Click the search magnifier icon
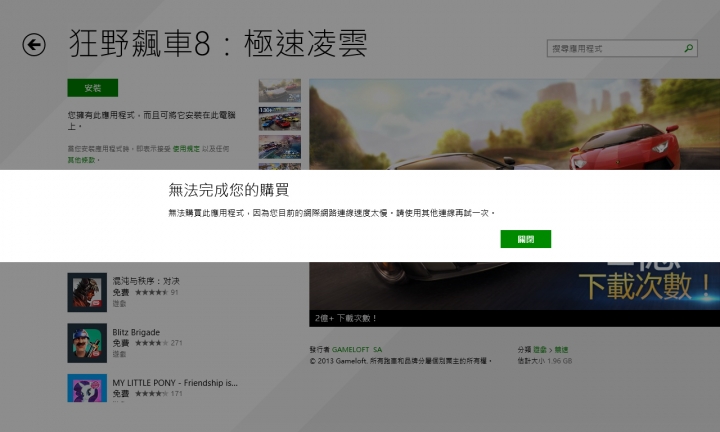 (x=688, y=48)
